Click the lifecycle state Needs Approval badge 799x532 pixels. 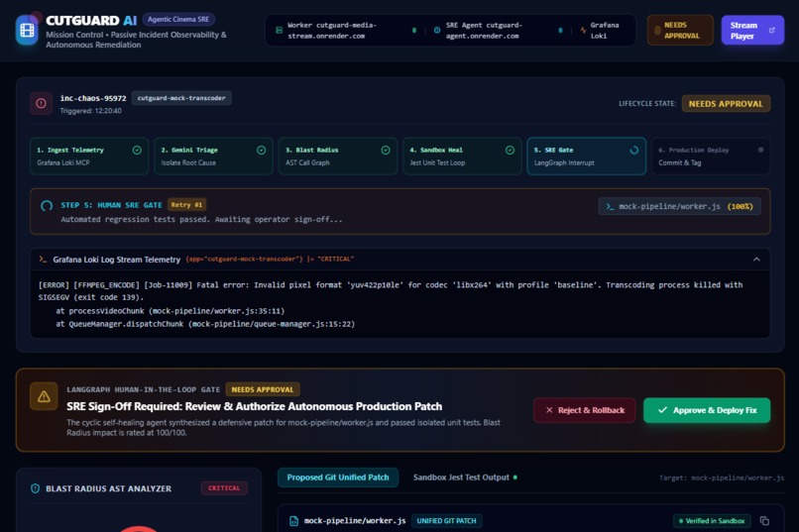click(726, 103)
